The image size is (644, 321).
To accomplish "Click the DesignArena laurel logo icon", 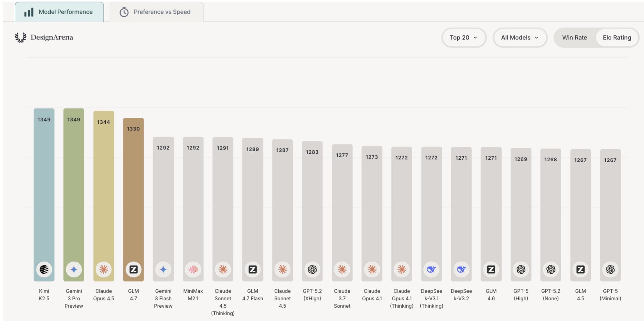I will coord(21,37).
